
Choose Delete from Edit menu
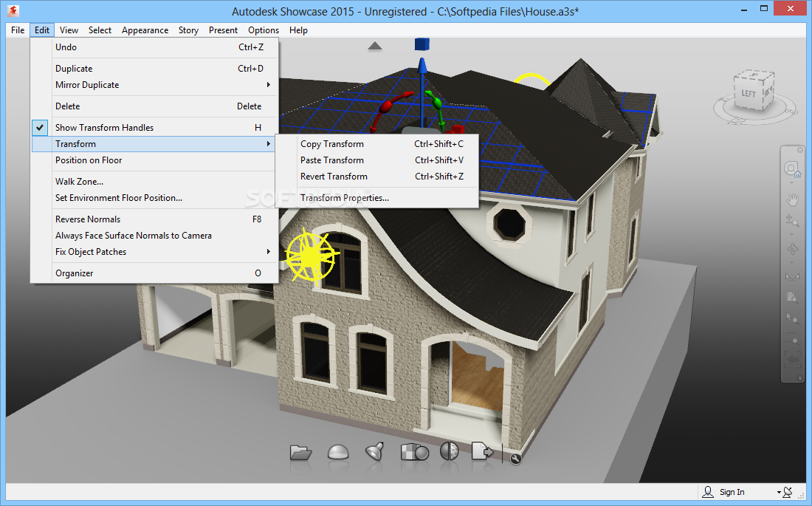coord(155,106)
